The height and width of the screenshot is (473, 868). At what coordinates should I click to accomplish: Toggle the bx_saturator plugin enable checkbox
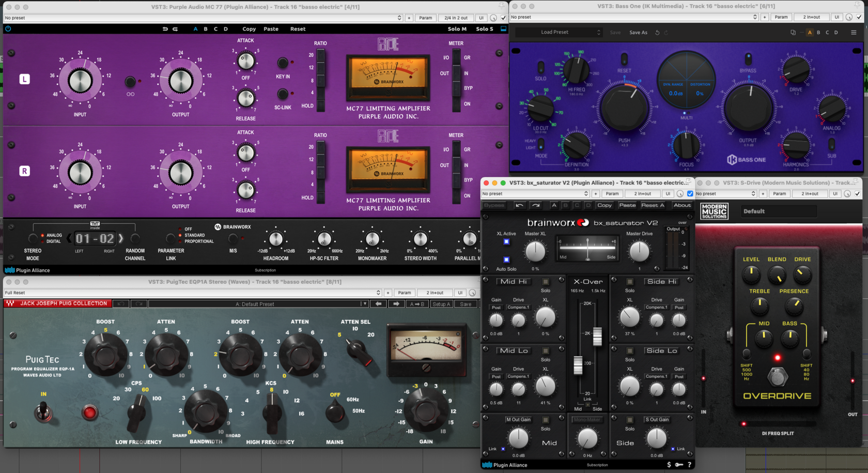click(690, 194)
